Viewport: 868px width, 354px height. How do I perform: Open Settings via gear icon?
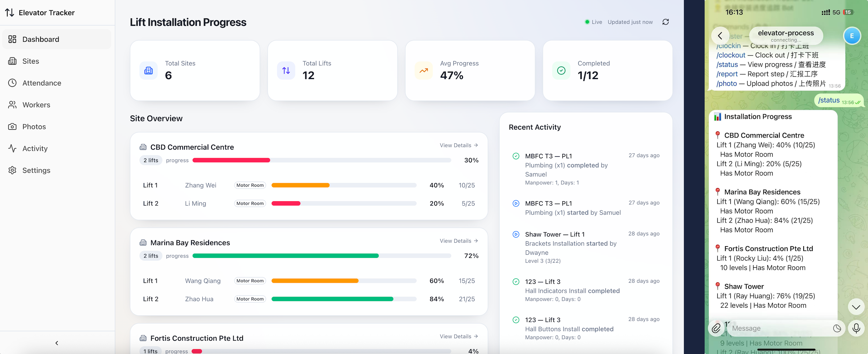(x=12, y=170)
